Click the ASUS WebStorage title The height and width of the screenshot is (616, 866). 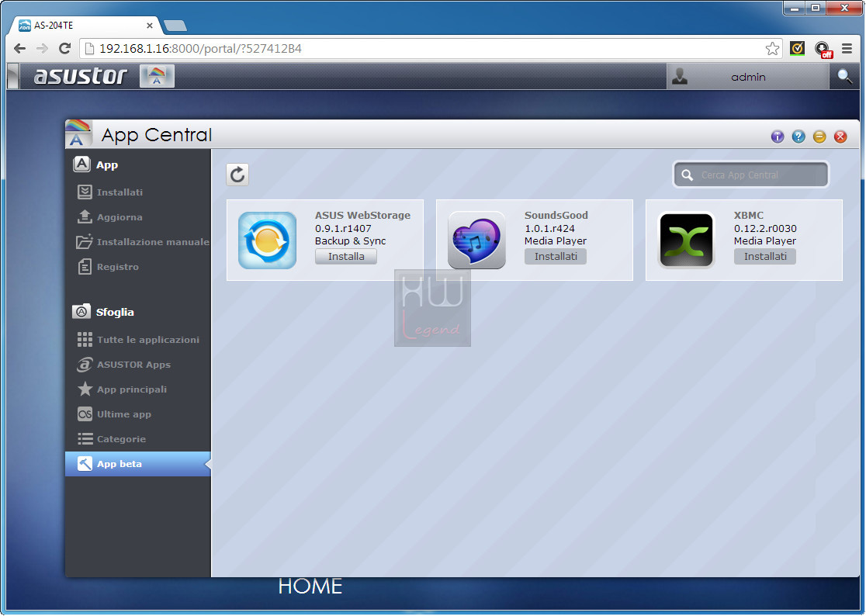click(x=363, y=215)
